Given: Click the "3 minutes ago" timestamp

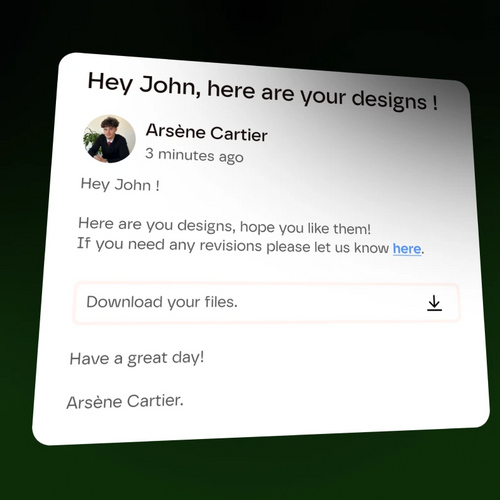Looking at the screenshot, I should click(x=194, y=155).
